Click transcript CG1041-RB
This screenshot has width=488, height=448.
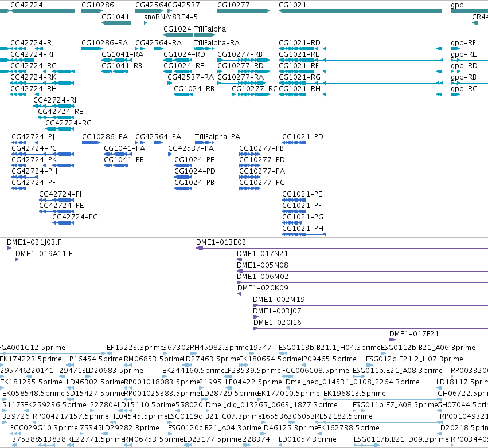click(x=122, y=66)
